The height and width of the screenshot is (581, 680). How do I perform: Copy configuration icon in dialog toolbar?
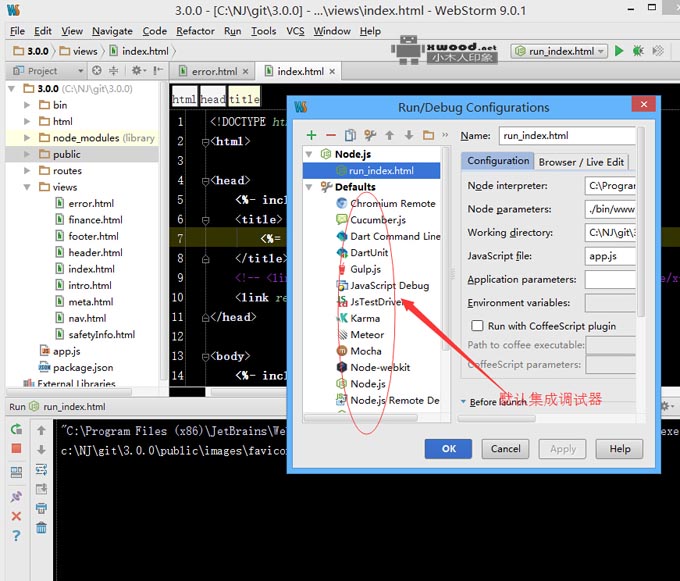(350, 135)
